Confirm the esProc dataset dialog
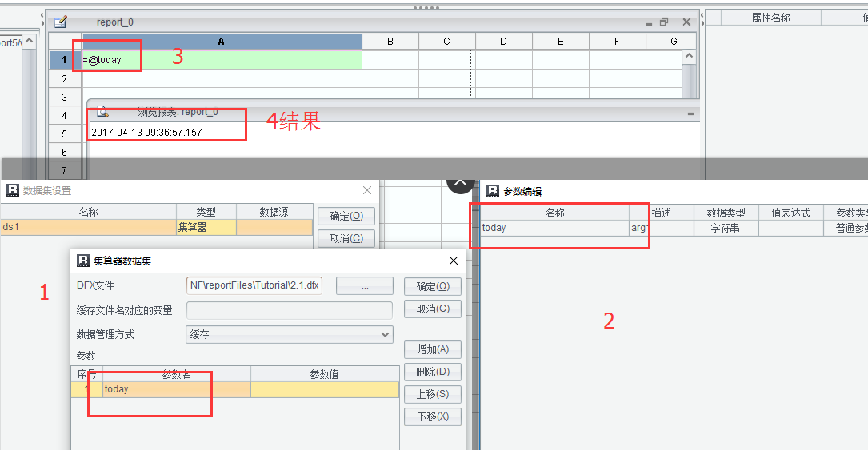Screen dimensions: 868x450 click(x=433, y=286)
